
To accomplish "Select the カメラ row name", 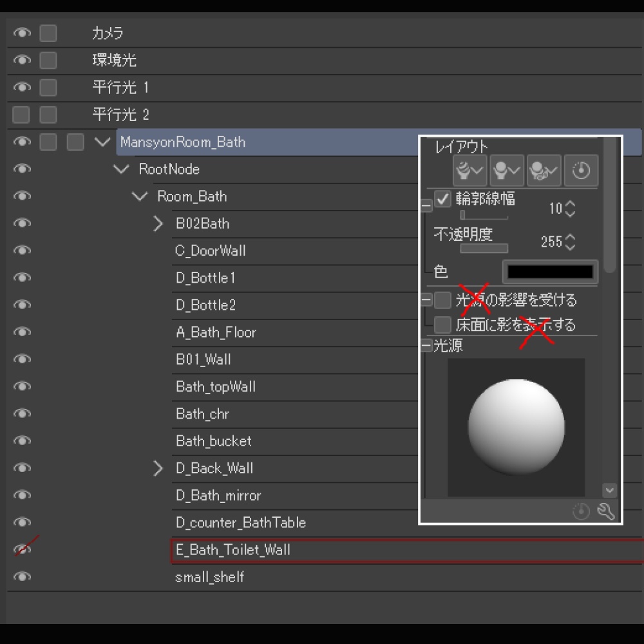I will click(x=108, y=33).
